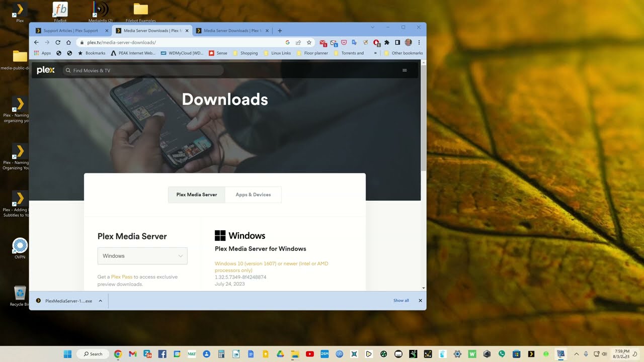Open the Shopping bookmarks folder
The height and width of the screenshot is (362, 644).
(x=246, y=53)
